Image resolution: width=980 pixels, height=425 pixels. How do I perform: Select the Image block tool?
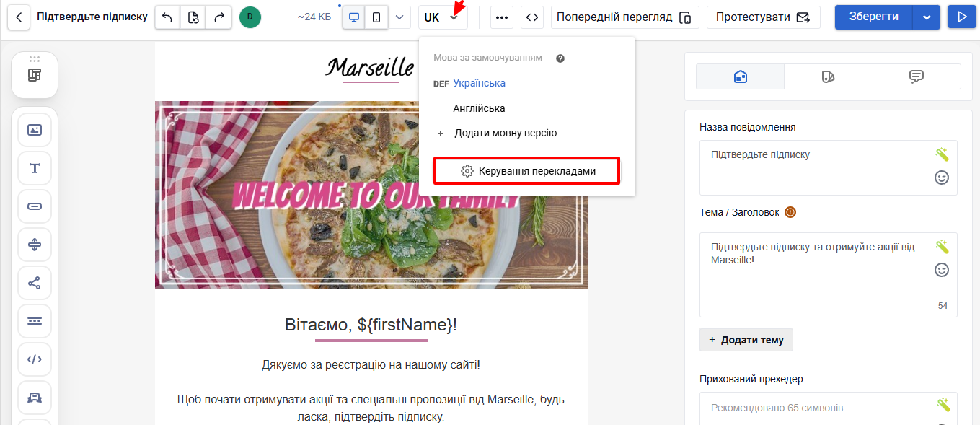click(x=35, y=130)
